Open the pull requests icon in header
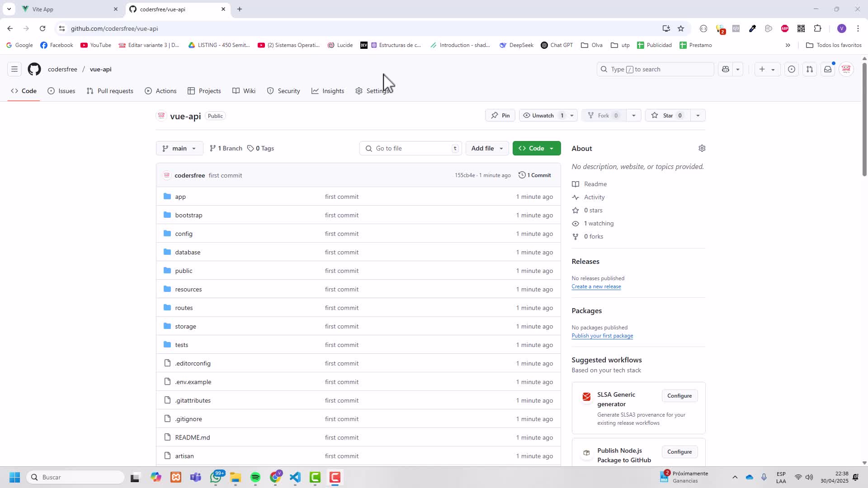 [x=809, y=69]
